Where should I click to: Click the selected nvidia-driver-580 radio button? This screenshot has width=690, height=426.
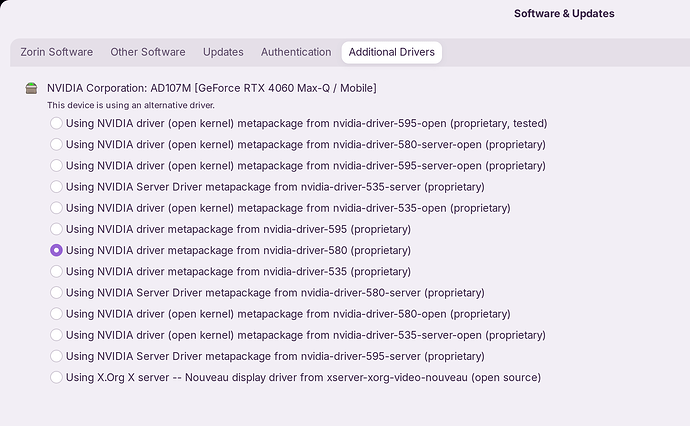click(56, 250)
